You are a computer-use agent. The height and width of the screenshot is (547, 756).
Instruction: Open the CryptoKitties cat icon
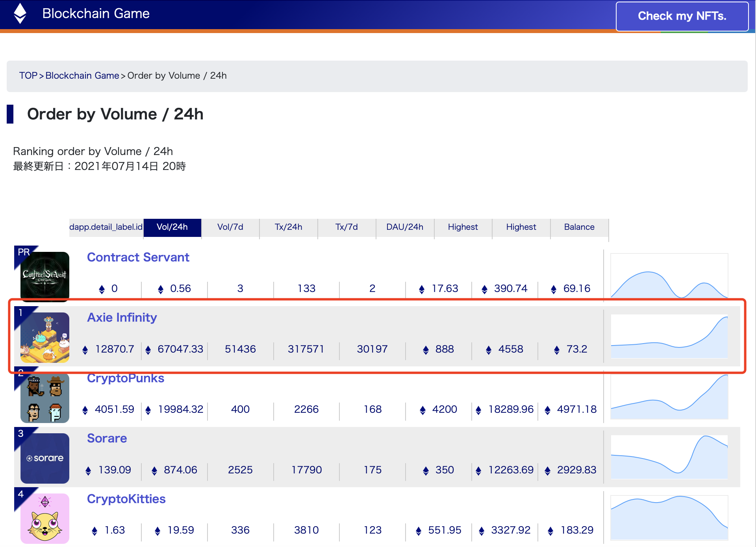point(44,518)
